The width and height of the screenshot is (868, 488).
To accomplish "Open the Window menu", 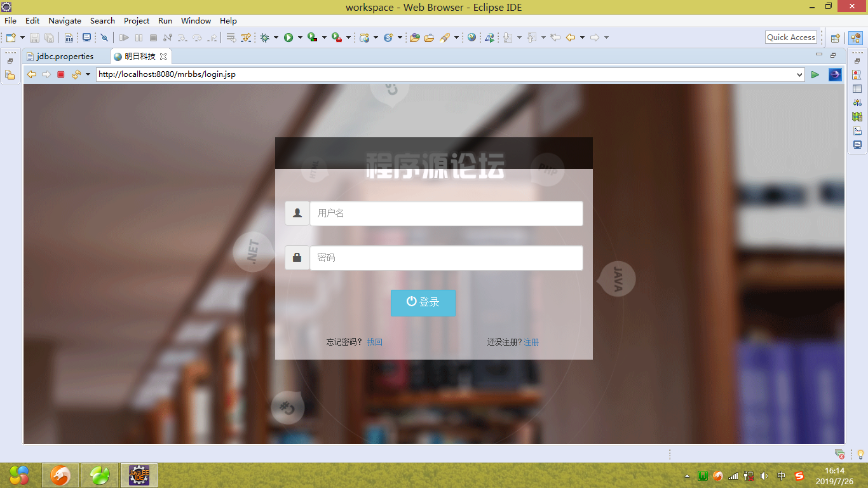I will [196, 20].
